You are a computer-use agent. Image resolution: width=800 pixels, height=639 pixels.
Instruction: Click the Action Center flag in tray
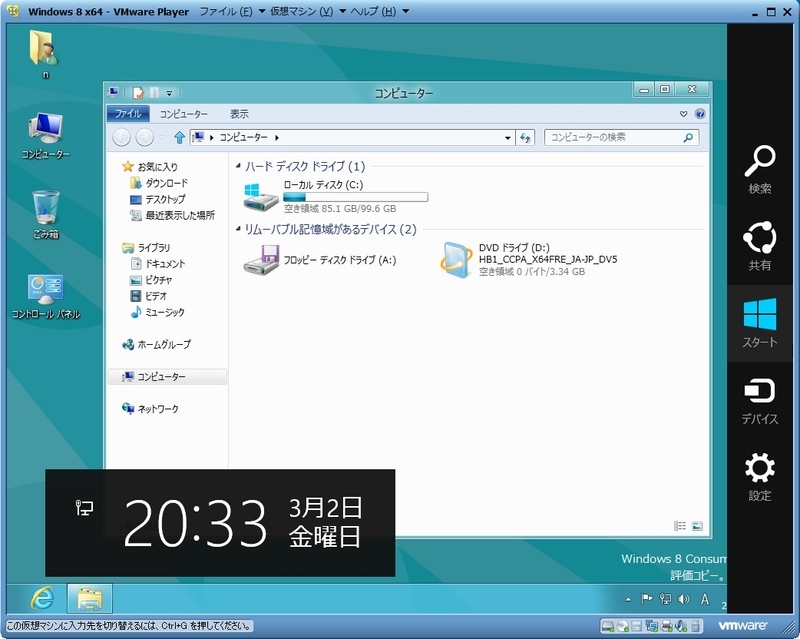point(646,599)
